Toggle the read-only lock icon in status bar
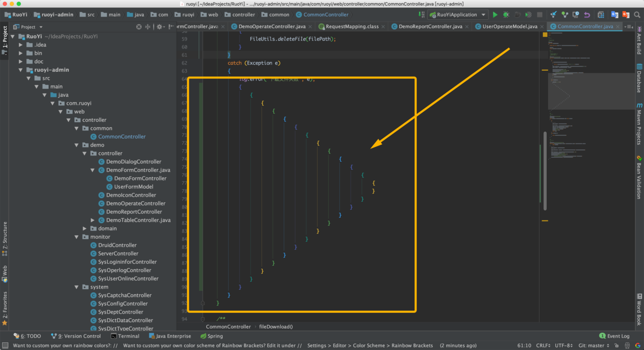 (616, 345)
